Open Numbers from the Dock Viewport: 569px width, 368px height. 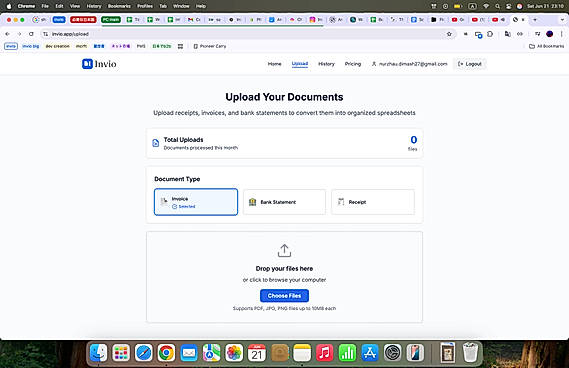347,352
